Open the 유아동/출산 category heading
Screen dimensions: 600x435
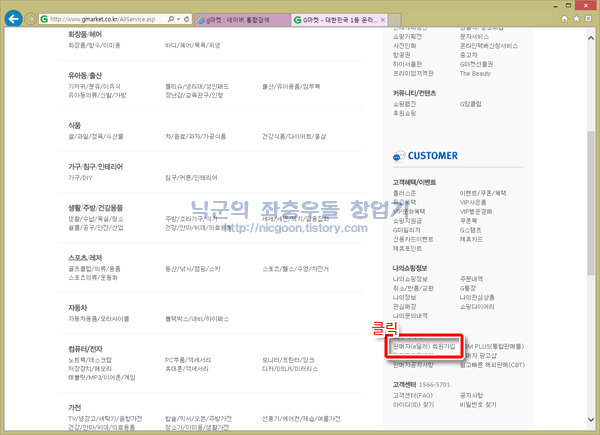point(85,75)
